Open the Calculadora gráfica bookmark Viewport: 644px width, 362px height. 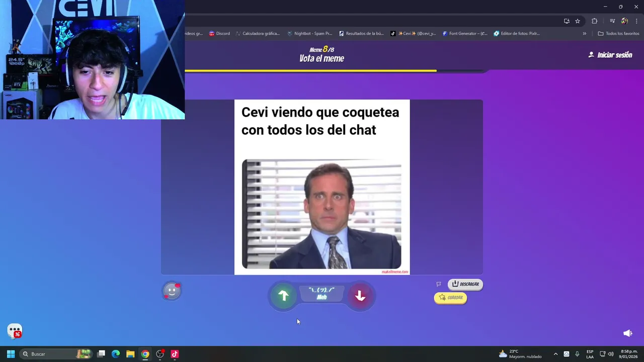point(258,34)
